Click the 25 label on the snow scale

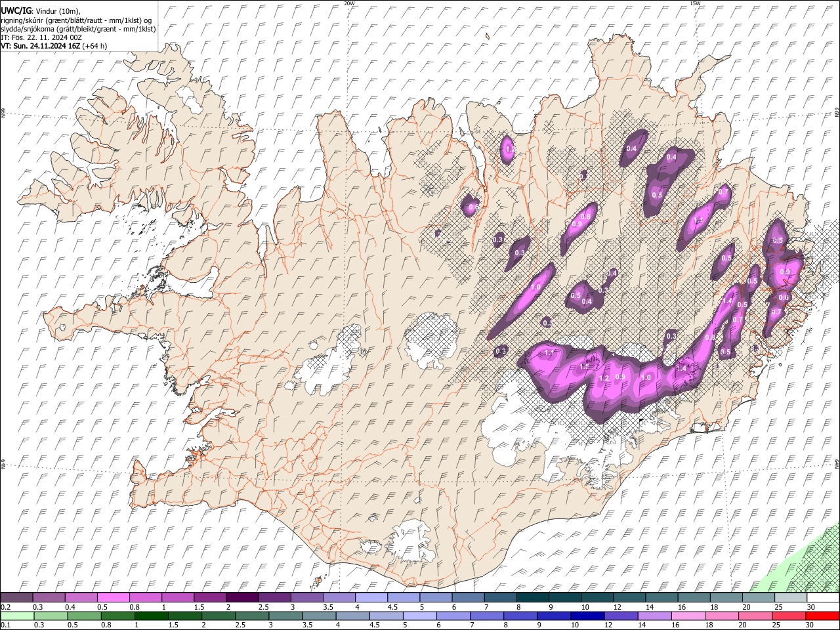[778, 607]
